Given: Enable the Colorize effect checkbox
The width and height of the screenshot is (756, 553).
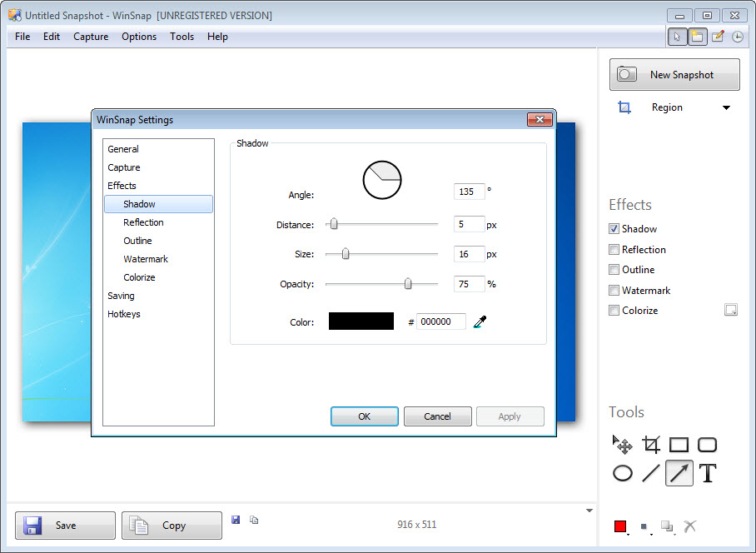Looking at the screenshot, I should pyautogui.click(x=614, y=311).
